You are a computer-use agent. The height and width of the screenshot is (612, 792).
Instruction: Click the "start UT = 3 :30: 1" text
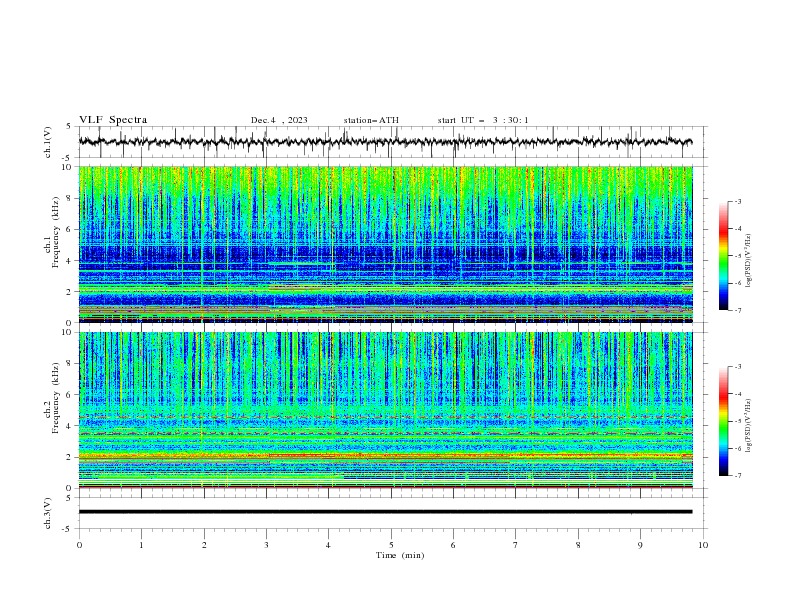tap(483, 120)
